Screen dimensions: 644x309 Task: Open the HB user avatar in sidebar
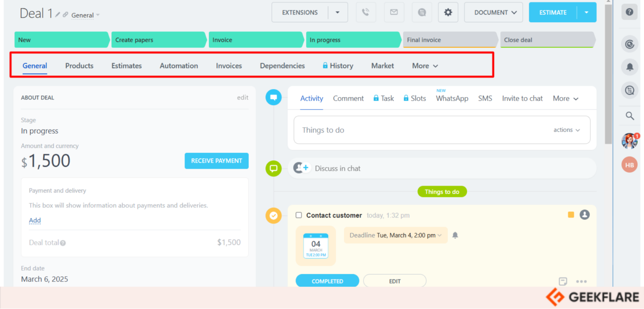pos(629,165)
